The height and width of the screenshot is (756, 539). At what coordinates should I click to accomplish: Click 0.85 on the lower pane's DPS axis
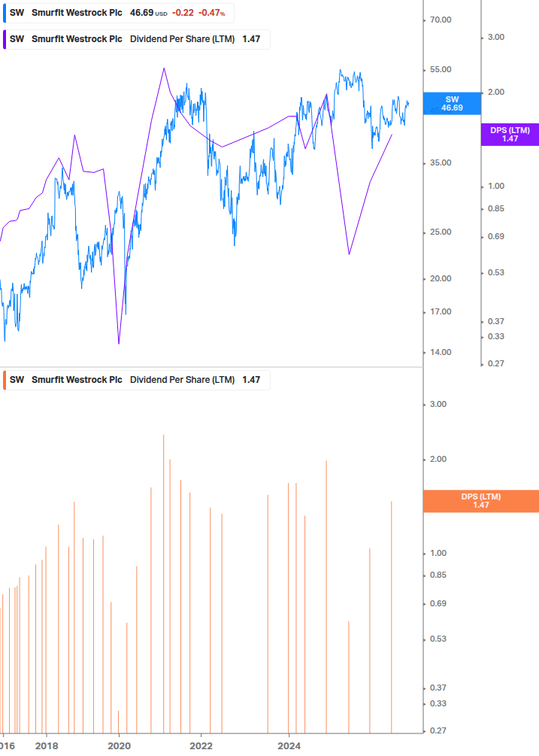tap(438, 575)
